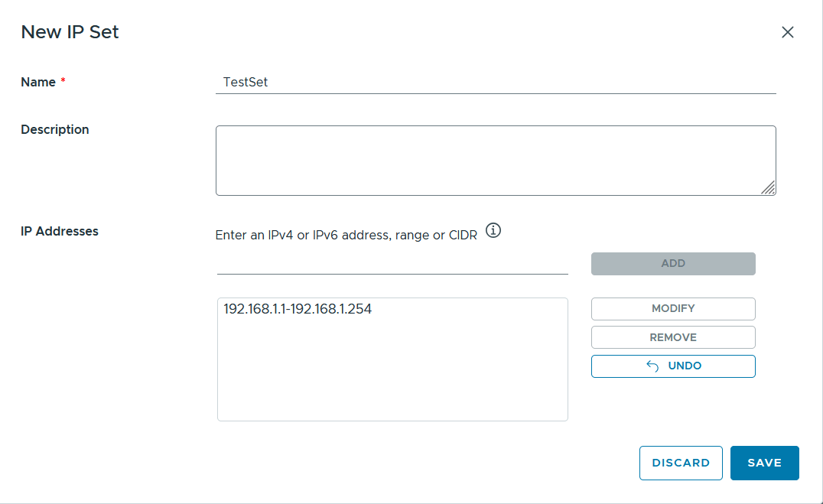Click the IP Addresses label
The height and width of the screenshot is (504, 823).
[60, 232]
